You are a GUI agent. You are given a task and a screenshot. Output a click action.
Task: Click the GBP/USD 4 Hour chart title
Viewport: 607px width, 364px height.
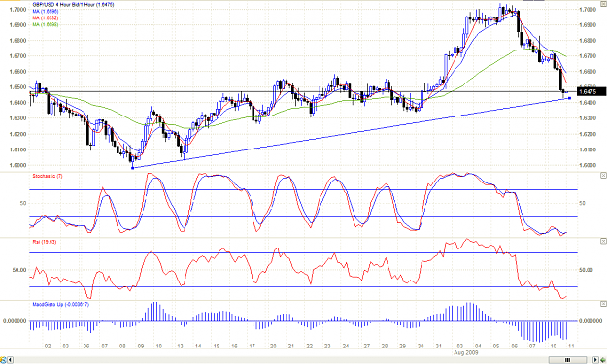coord(73,5)
